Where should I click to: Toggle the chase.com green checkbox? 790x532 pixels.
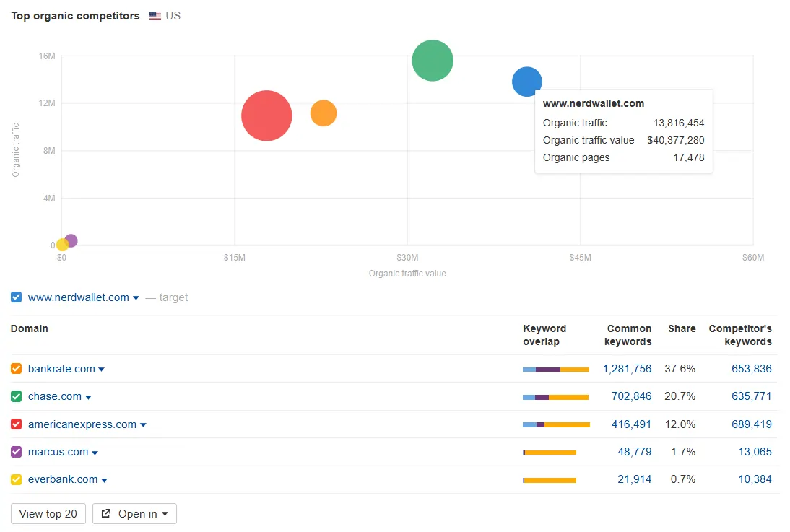click(16, 396)
